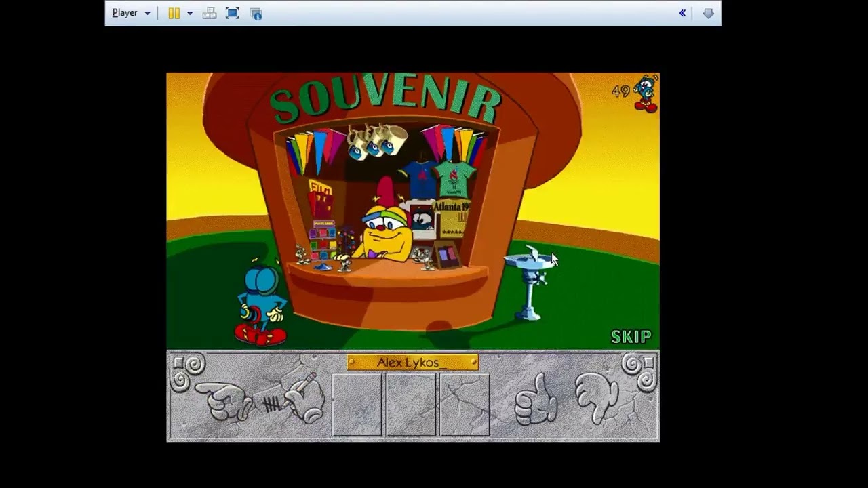The width and height of the screenshot is (868, 488).
Task: Pick the blue T-shirt in the stand
Action: pos(420,179)
